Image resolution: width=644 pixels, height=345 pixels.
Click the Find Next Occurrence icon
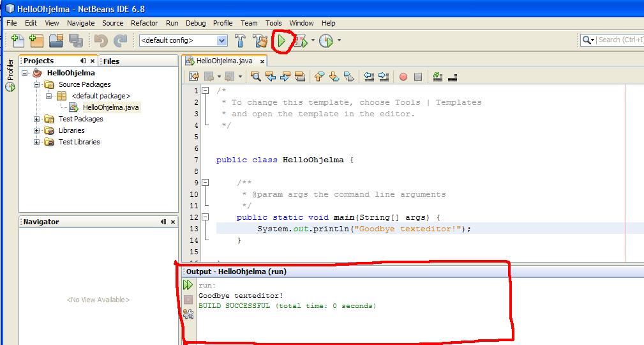point(285,77)
